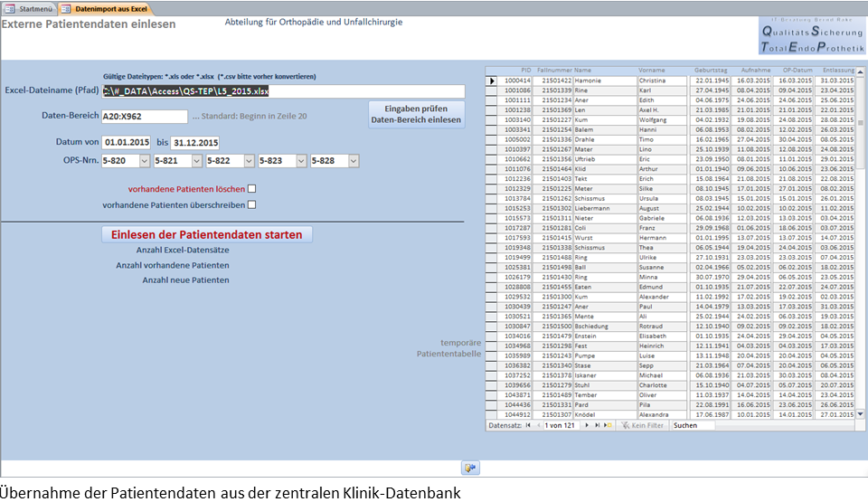
Task: Click the Fallnummer column header
Action: point(554,71)
